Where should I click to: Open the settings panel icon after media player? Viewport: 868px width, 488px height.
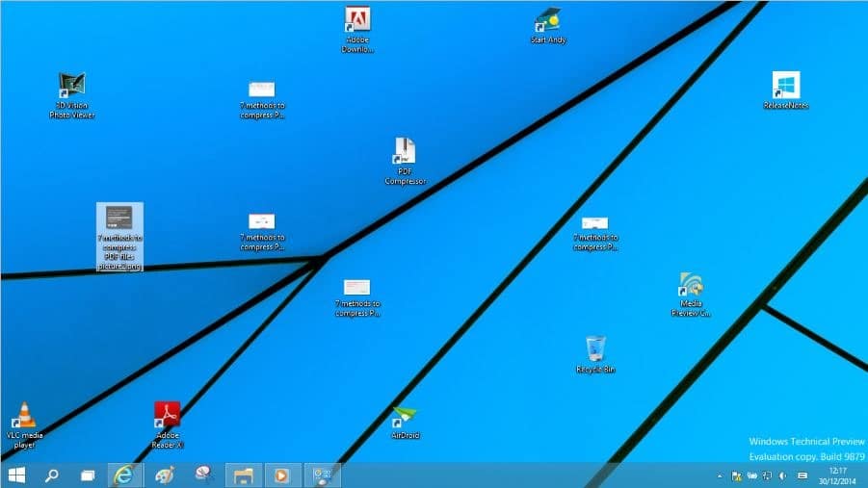[x=322, y=475]
